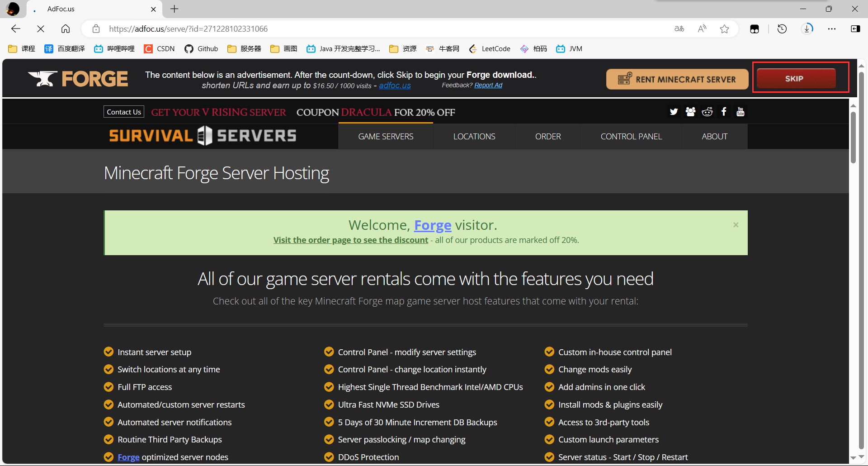Open the Facebook icon link
The image size is (868, 466).
pos(724,112)
